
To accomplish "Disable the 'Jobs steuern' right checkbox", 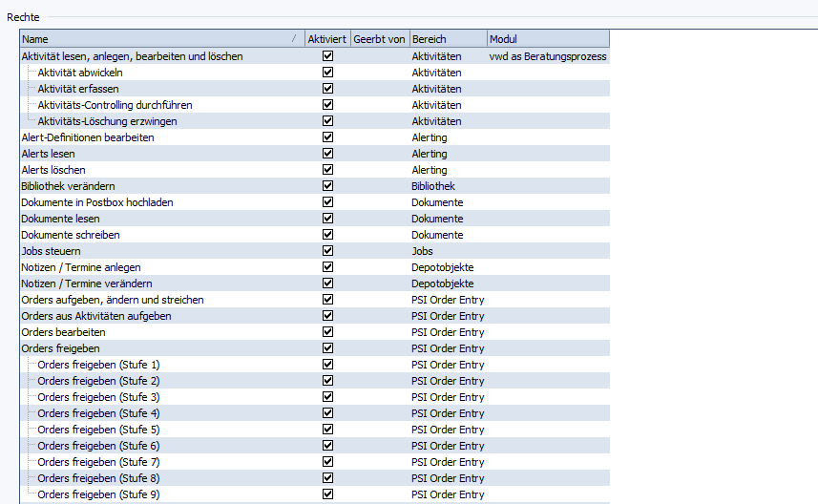I will pos(327,251).
